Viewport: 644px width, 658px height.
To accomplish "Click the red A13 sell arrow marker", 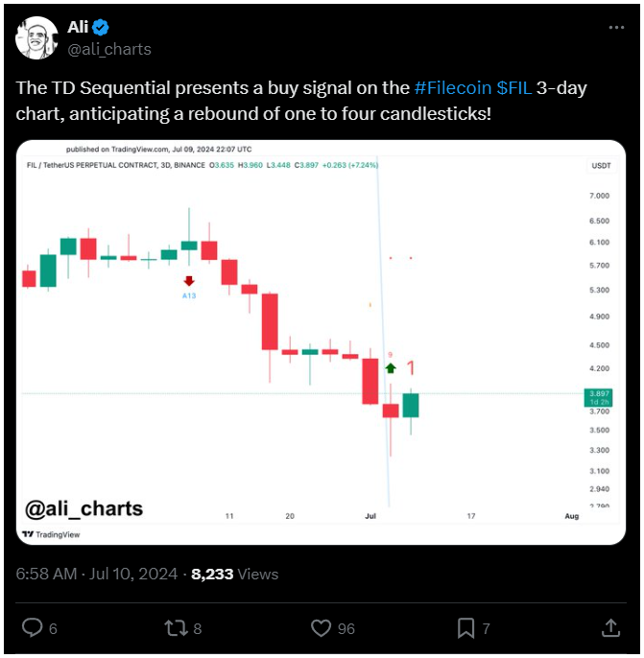I will click(x=189, y=281).
